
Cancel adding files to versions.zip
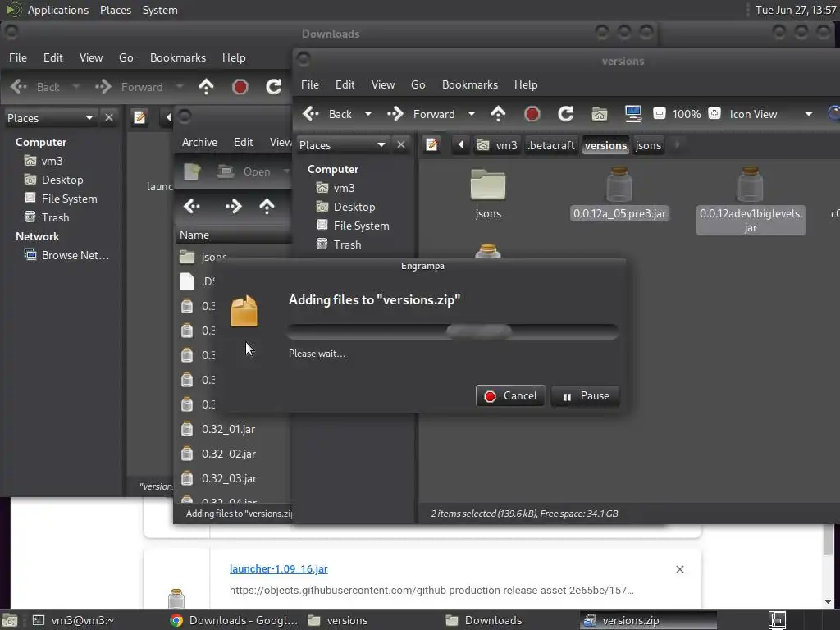(x=510, y=396)
